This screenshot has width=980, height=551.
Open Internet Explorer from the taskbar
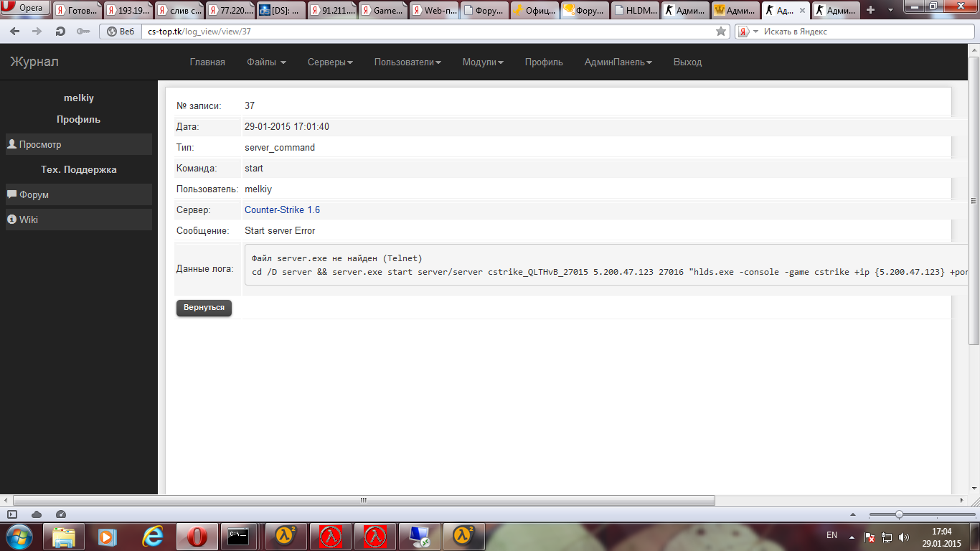pos(152,537)
